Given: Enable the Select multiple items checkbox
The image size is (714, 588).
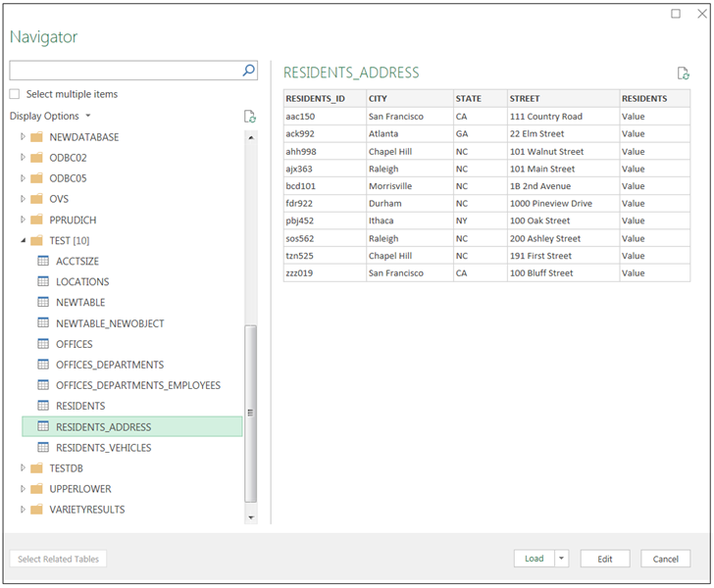Looking at the screenshot, I should (15, 94).
